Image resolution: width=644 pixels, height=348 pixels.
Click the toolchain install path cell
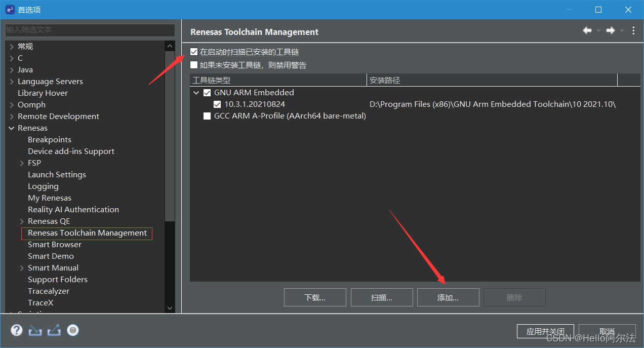[x=493, y=104]
